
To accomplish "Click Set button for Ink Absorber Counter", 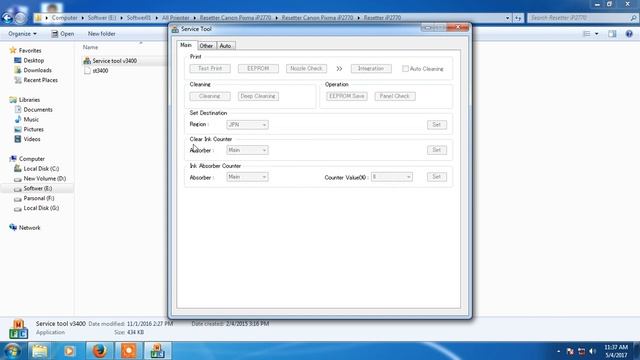I will click(437, 177).
